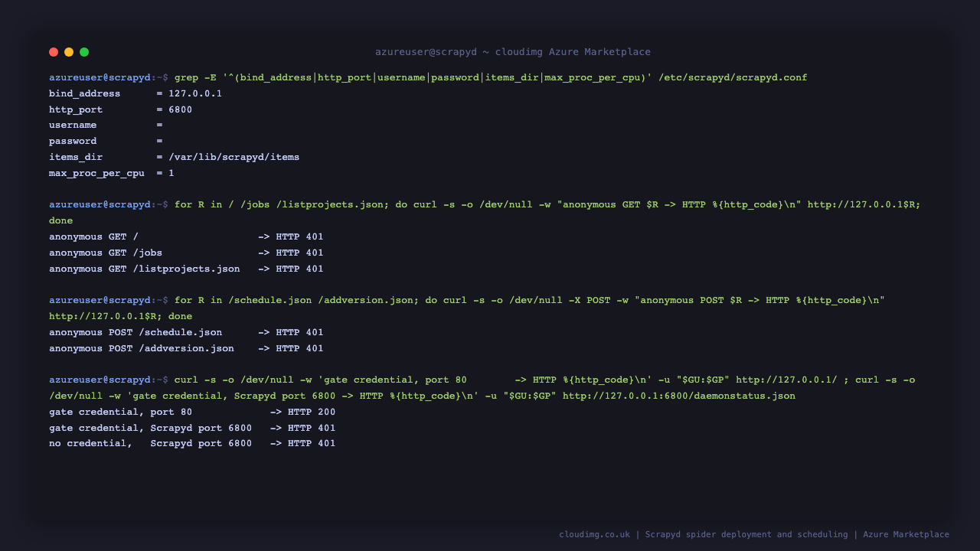
Task: Click the empty 'username =' config line
Action: click(106, 125)
